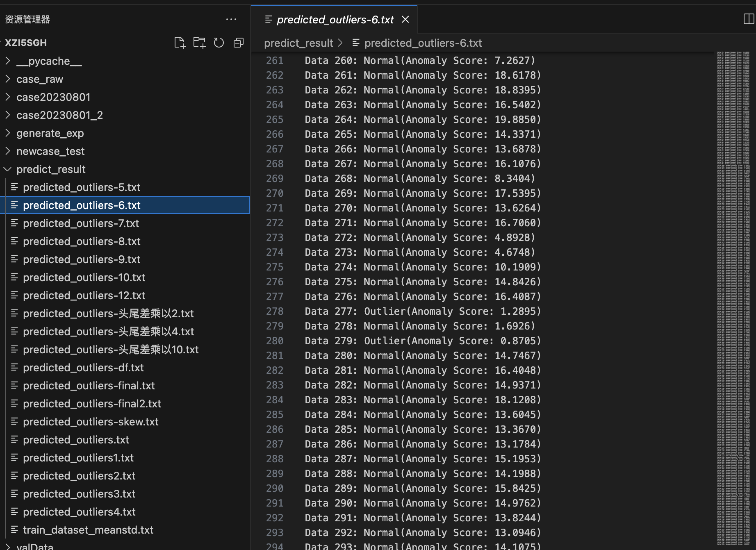
Task: Click line number 278 in the gutter
Action: coord(274,311)
